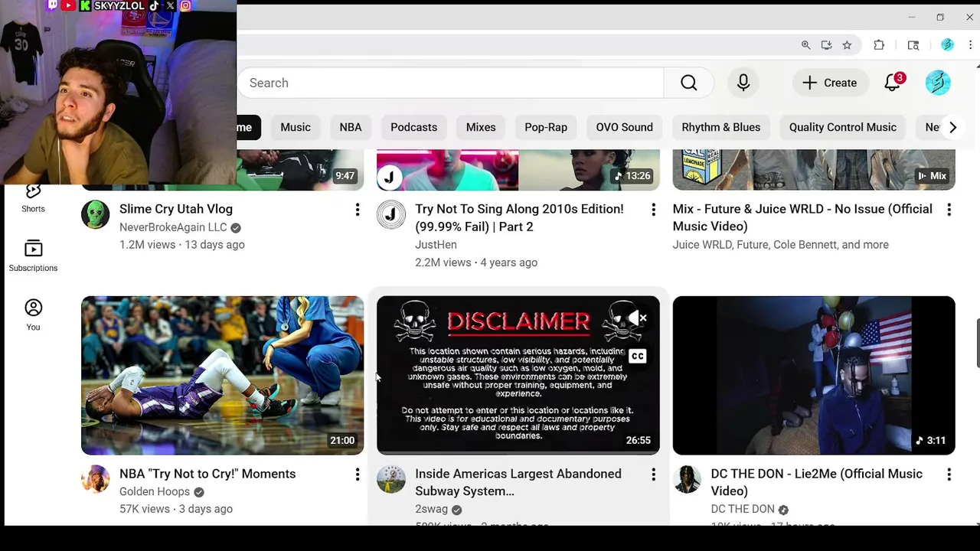Go to 2swag channel name
Image resolution: width=980 pixels, height=551 pixels.
(x=431, y=510)
